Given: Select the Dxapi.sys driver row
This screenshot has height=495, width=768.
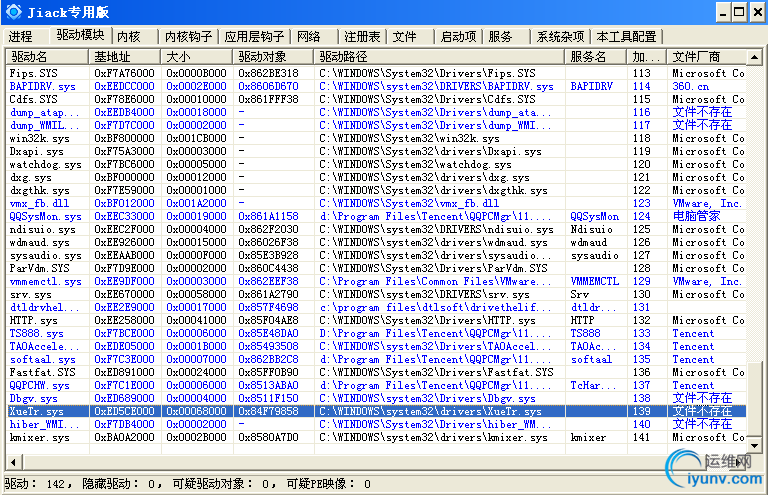Looking at the screenshot, I should tap(376, 151).
